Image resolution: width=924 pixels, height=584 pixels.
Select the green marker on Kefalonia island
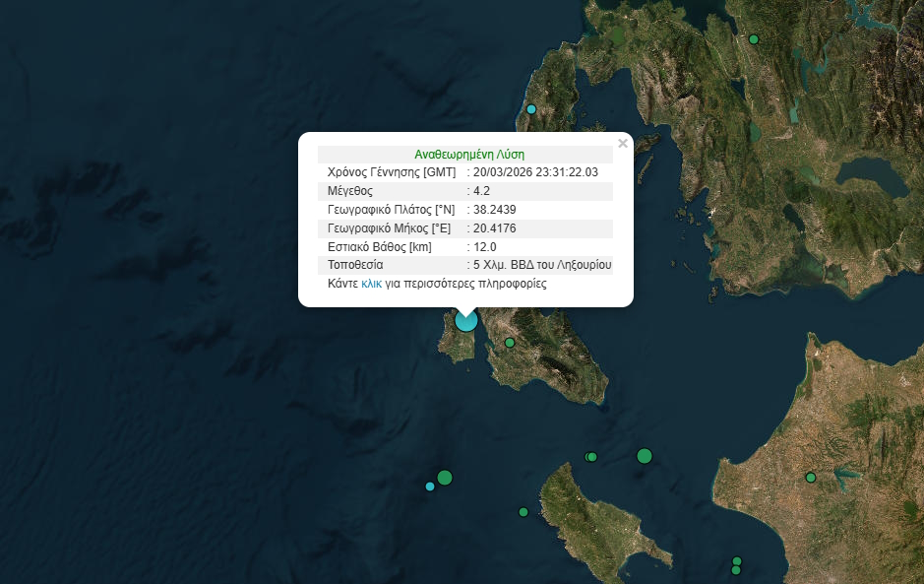[510, 343]
